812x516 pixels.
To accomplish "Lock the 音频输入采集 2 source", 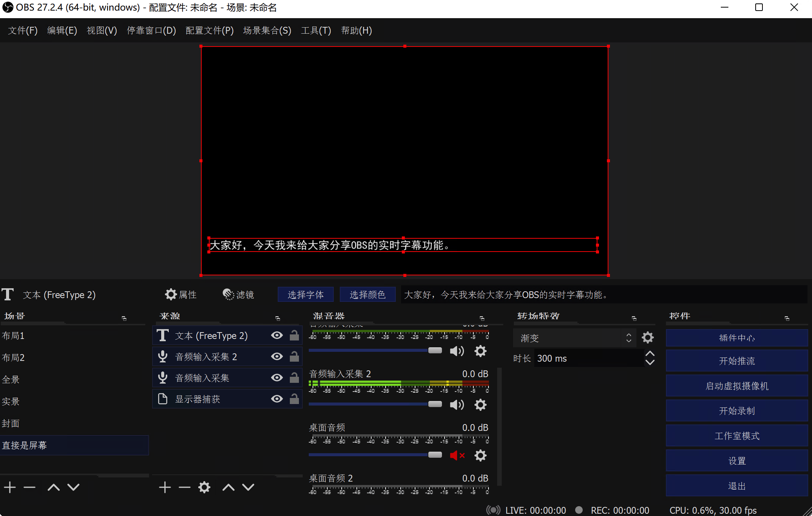I will pos(294,357).
